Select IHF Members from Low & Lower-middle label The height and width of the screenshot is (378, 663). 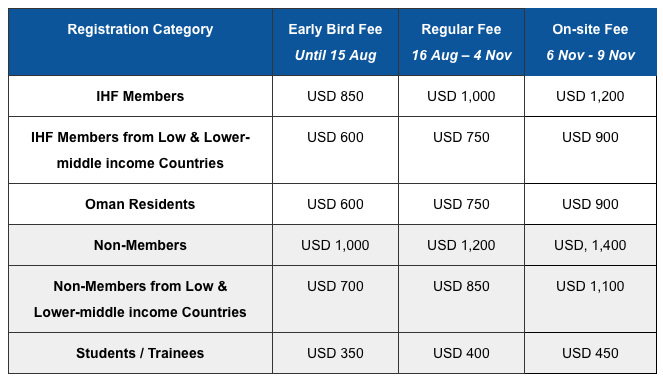coord(140,150)
